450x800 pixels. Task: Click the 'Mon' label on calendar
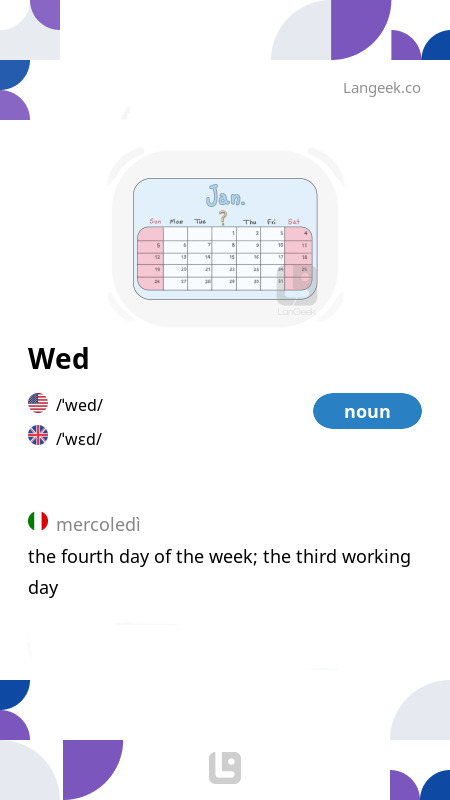point(176,222)
